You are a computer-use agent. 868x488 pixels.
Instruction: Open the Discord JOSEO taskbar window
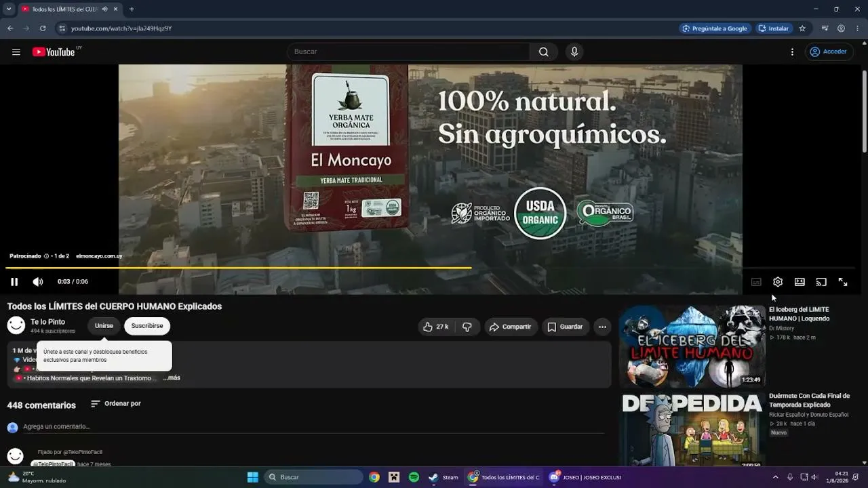tap(585, 477)
